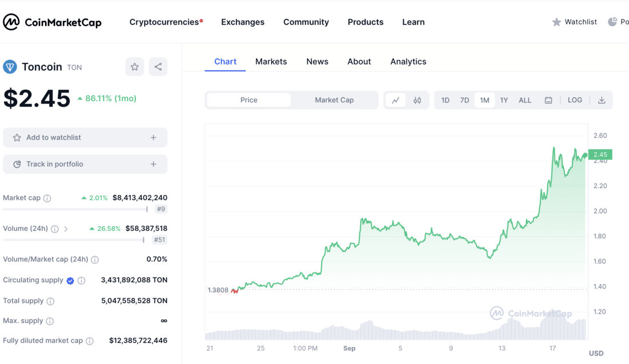Toggle chart to Market Cap view
629x364 pixels.
pyautogui.click(x=334, y=100)
